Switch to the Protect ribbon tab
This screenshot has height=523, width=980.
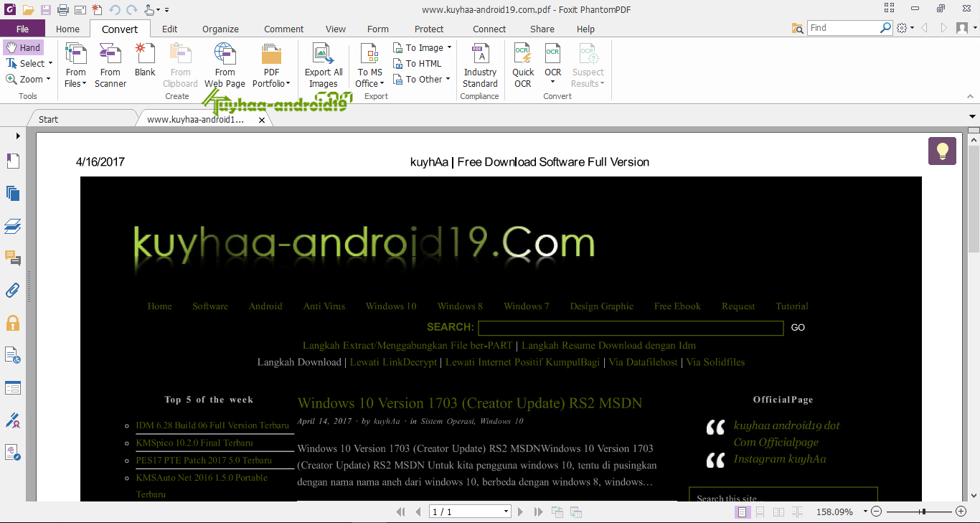429,29
